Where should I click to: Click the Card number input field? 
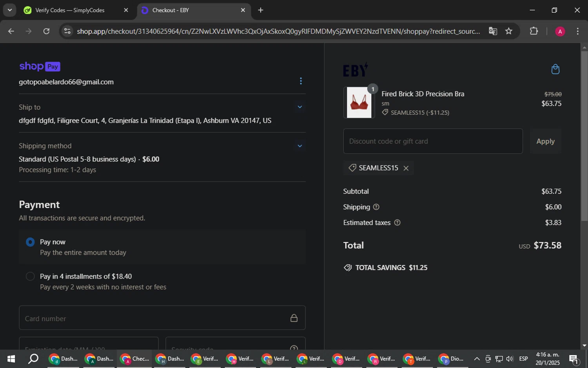(x=162, y=318)
